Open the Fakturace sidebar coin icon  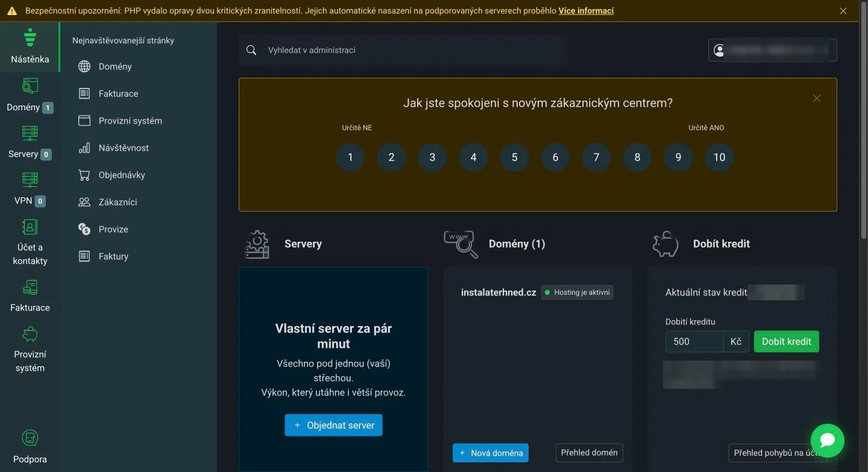pyautogui.click(x=30, y=287)
